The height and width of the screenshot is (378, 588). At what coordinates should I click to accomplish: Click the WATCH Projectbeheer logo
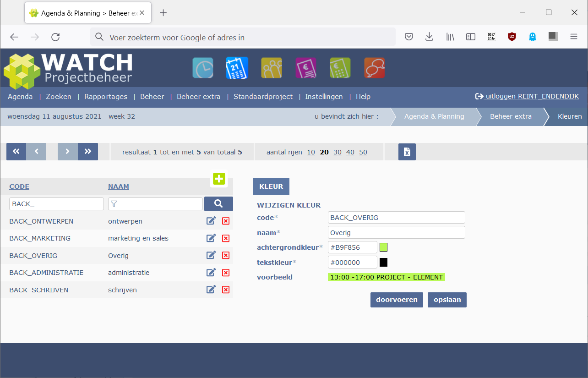68,70
